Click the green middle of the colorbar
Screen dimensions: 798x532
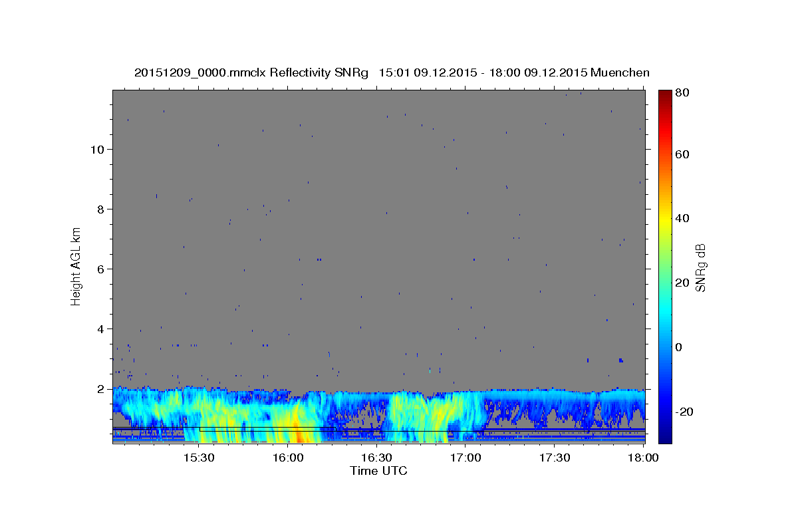(x=665, y=266)
